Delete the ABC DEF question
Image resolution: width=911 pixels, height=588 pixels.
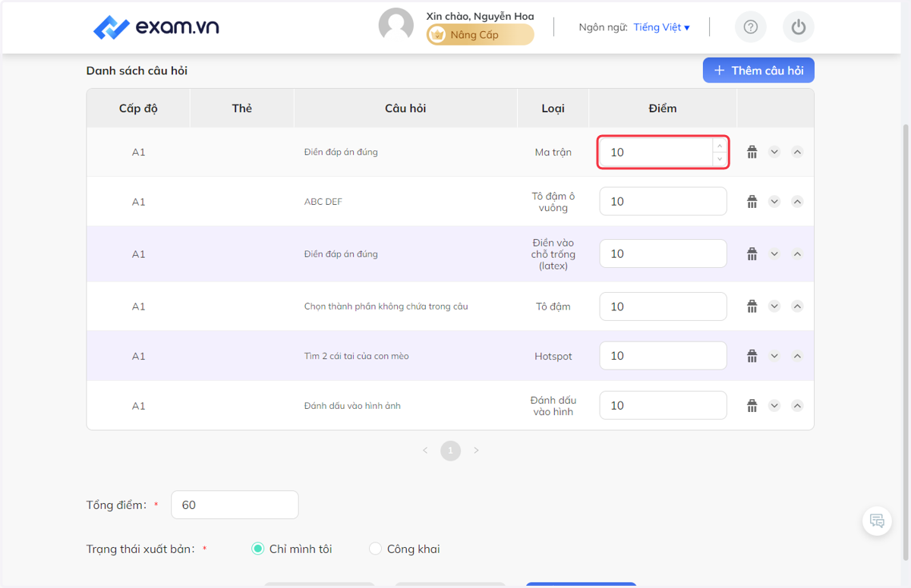tap(752, 201)
